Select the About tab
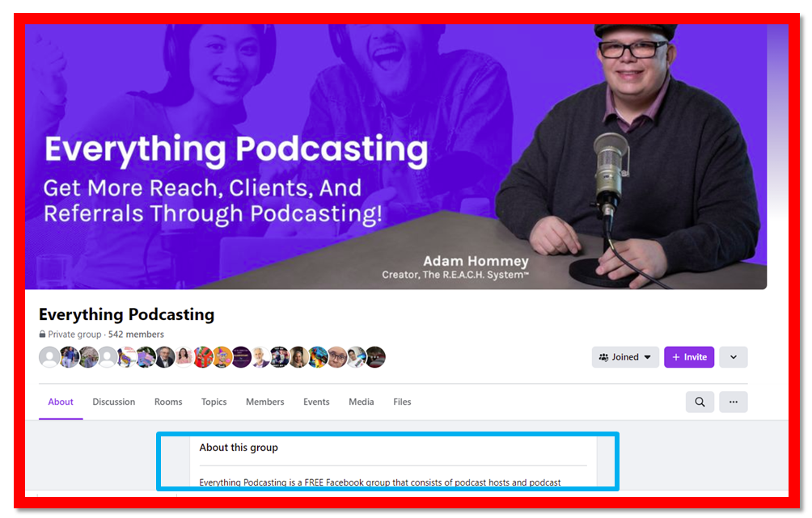 click(x=61, y=402)
